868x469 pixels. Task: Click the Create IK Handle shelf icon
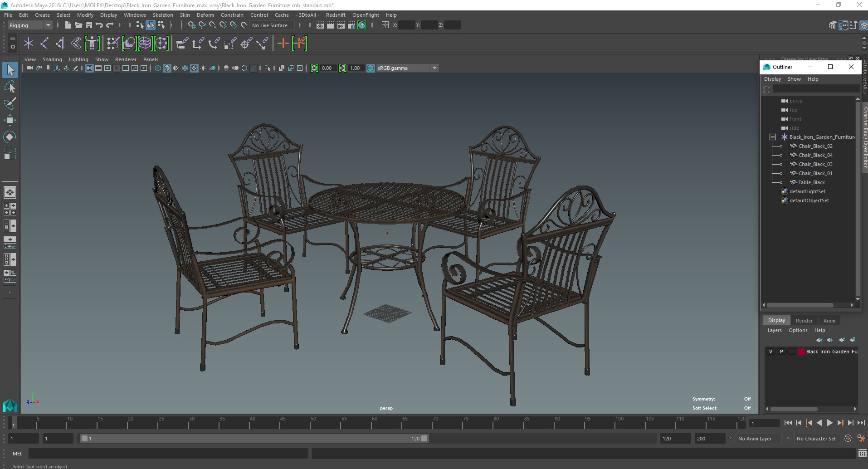[x=60, y=44]
